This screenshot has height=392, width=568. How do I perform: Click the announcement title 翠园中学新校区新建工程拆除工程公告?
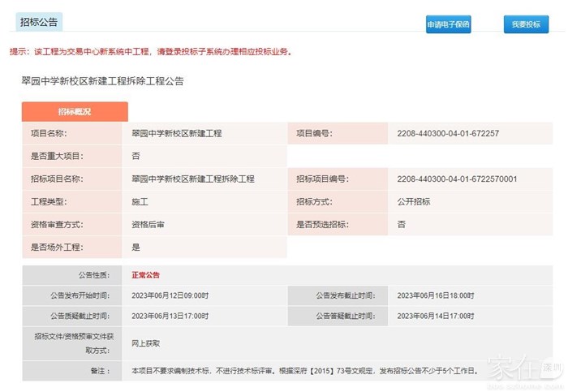tap(102, 81)
